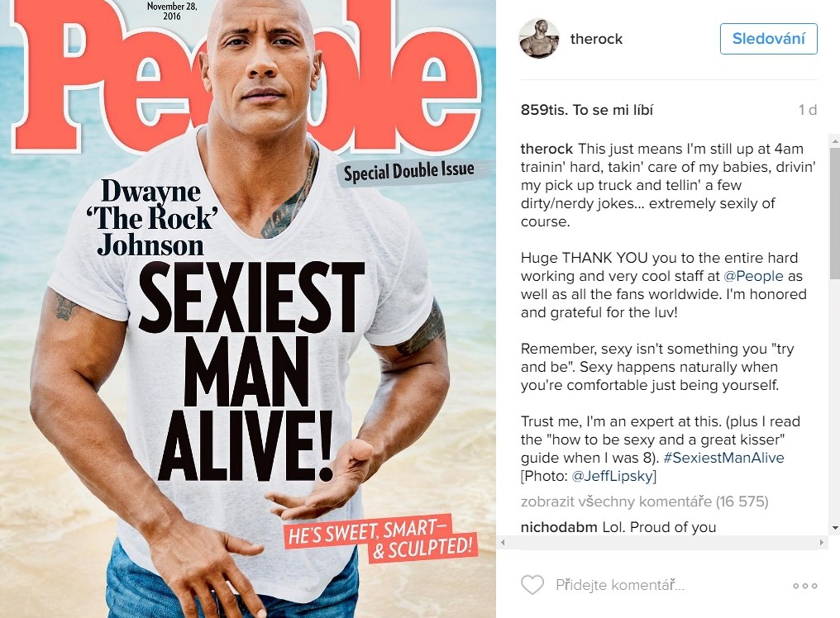The width and height of the screenshot is (840, 618).
Task: Open the @JeffLipsky photographer mention
Action: (612, 476)
